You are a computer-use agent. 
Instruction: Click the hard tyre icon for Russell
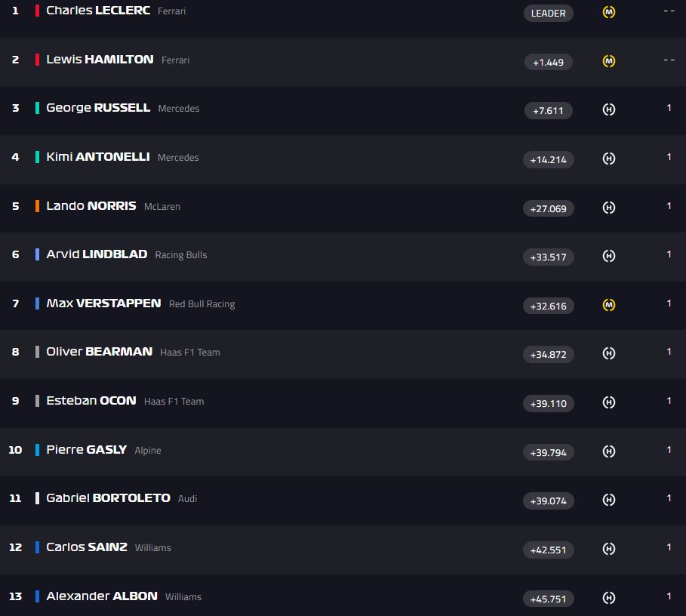[x=609, y=109]
